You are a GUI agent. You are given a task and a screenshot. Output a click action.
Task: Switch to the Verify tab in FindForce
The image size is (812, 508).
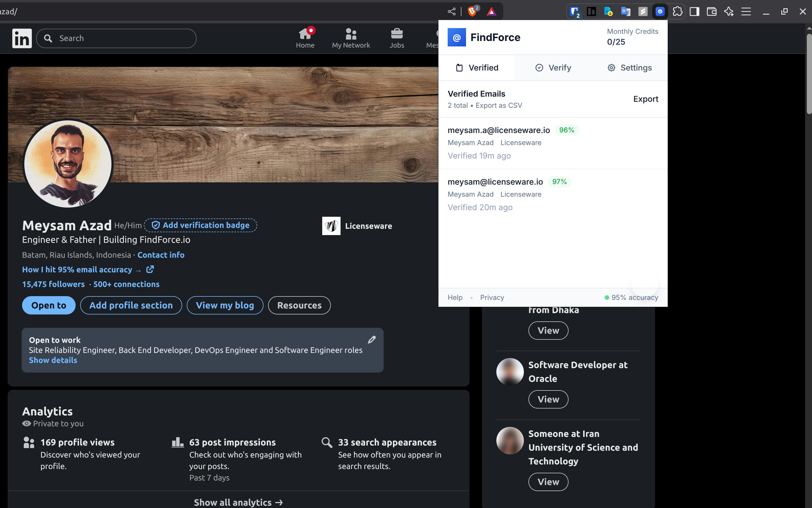tap(553, 68)
